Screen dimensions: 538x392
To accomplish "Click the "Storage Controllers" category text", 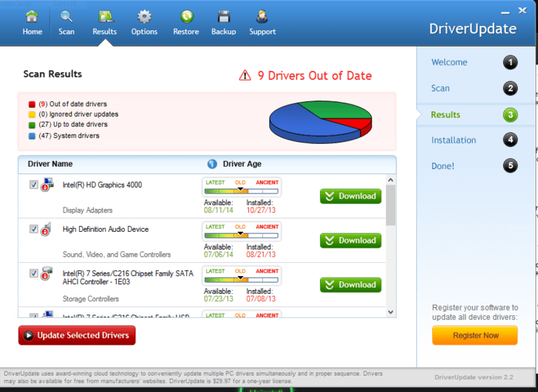I will tap(91, 299).
